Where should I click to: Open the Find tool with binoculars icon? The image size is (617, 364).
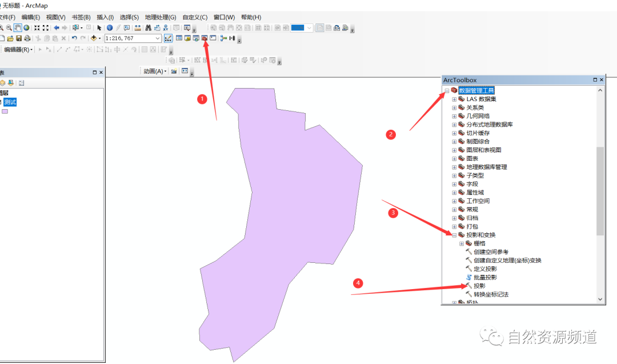pyautogui.click(x=149, y=27)
